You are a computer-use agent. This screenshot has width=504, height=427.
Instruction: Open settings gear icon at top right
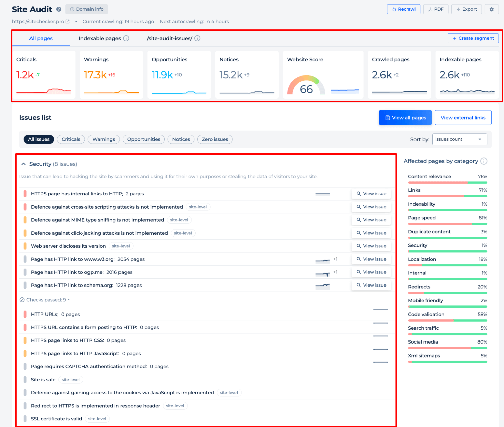(x=491, y=9)
